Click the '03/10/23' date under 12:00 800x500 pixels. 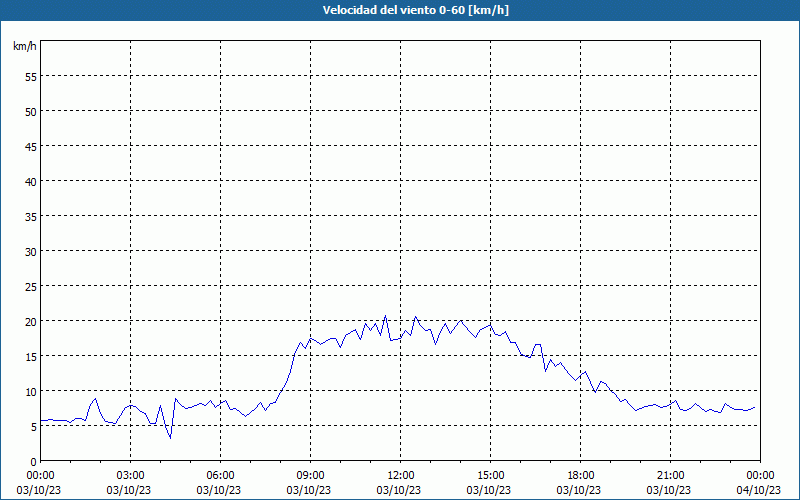[x=399, y=490]
